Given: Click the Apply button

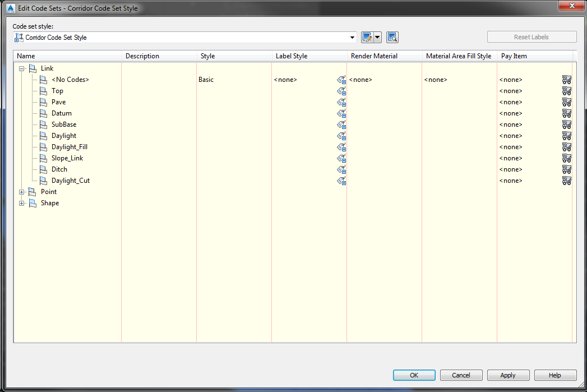Looking at the screenshot, I should click(x=508, y=375).
